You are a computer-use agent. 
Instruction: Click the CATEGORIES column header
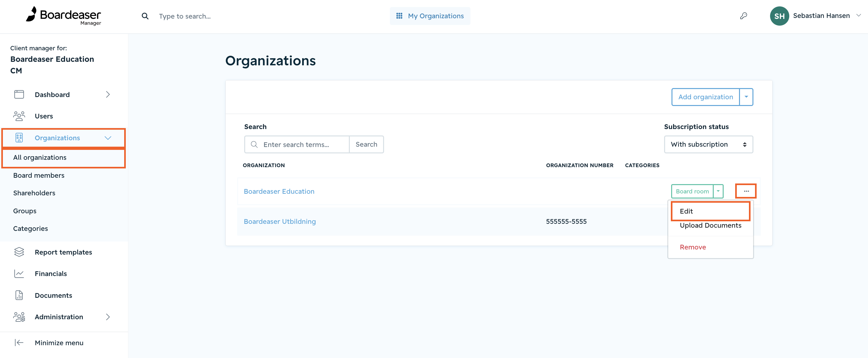pos(642,165)
